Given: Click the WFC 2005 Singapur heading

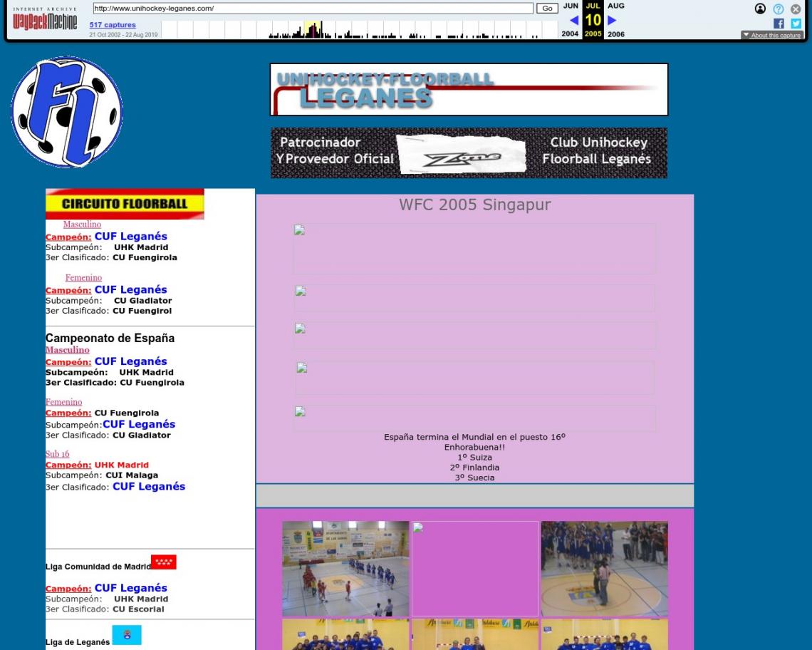Looking at the screenshot, I should pyautogui.click(x=475, y=205).
